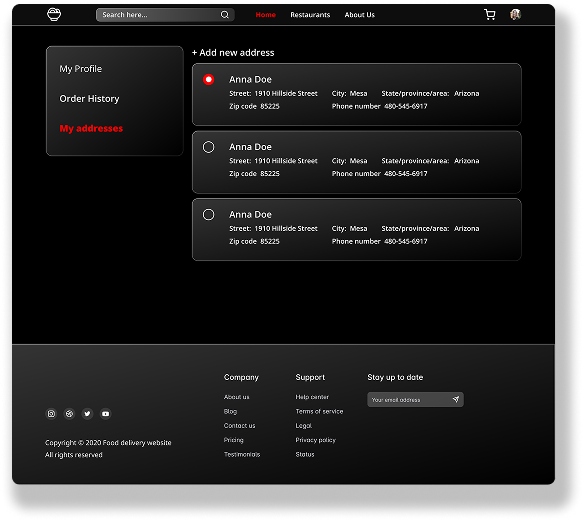This screenshot has width=584, height=521.
Task: Open the Status footer link
Action: (x=305, y=454)
